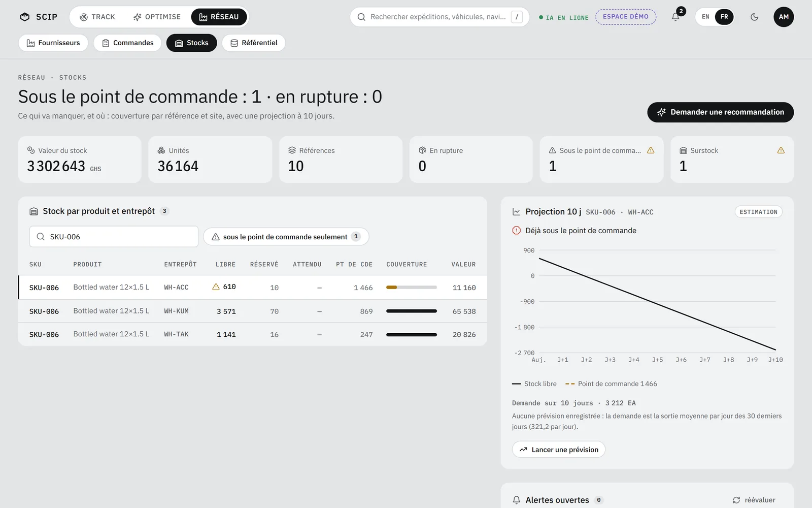Click warning icon beside 610 libre
Viewport: 812px width, 508px height.
pyautogui.click(x=216, y=287)
